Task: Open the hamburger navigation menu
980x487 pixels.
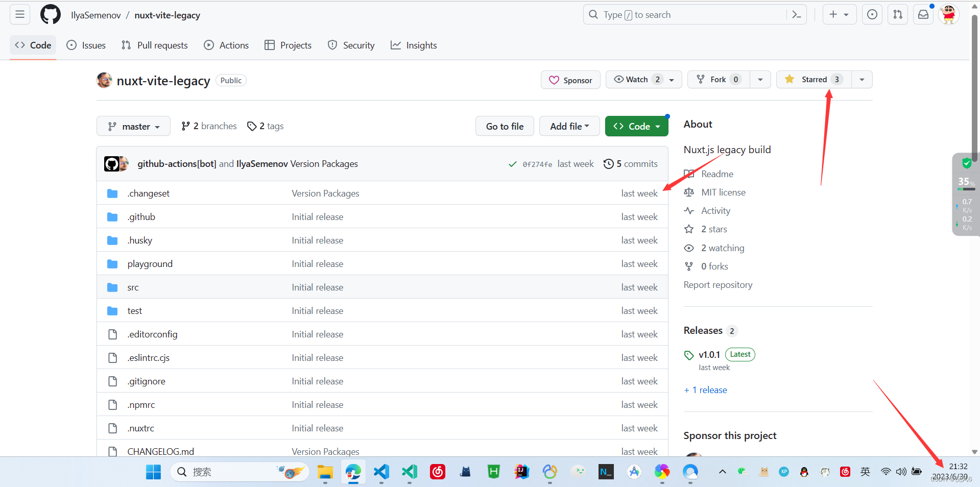Action: pos(20,15)
